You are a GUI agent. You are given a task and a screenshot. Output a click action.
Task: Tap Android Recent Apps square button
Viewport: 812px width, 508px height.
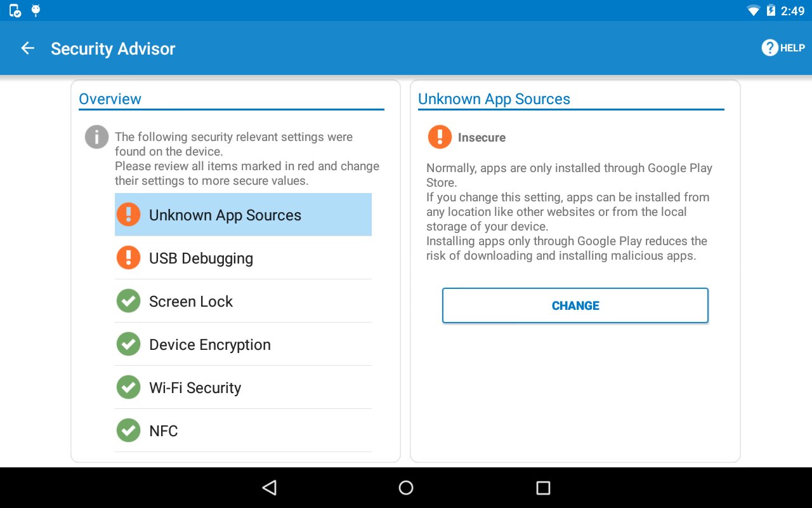pyautogui.click(x=543, y=488)
